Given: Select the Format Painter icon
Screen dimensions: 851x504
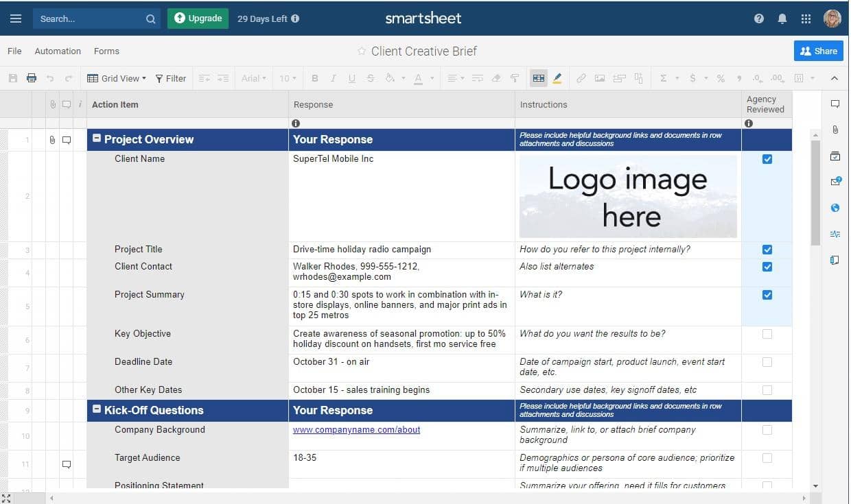Looking at the screenshot, I should (515, 78).
